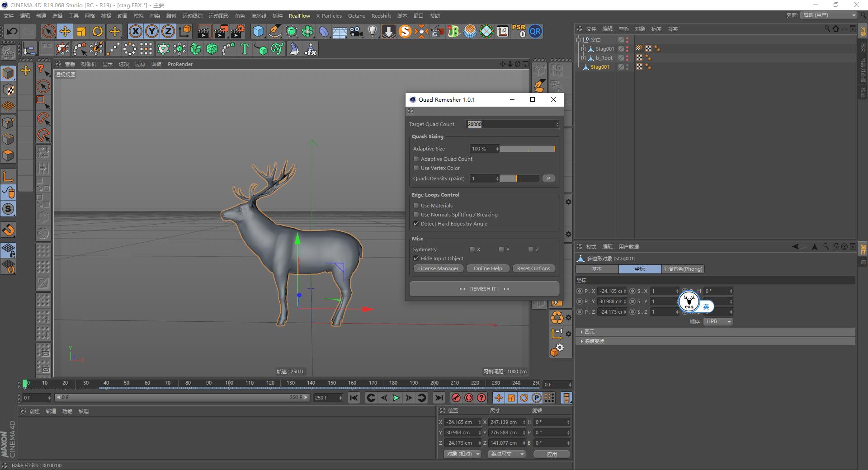Click the Cube primitive icon
This screenshot has width=868, height=470.
coord(259,31)
